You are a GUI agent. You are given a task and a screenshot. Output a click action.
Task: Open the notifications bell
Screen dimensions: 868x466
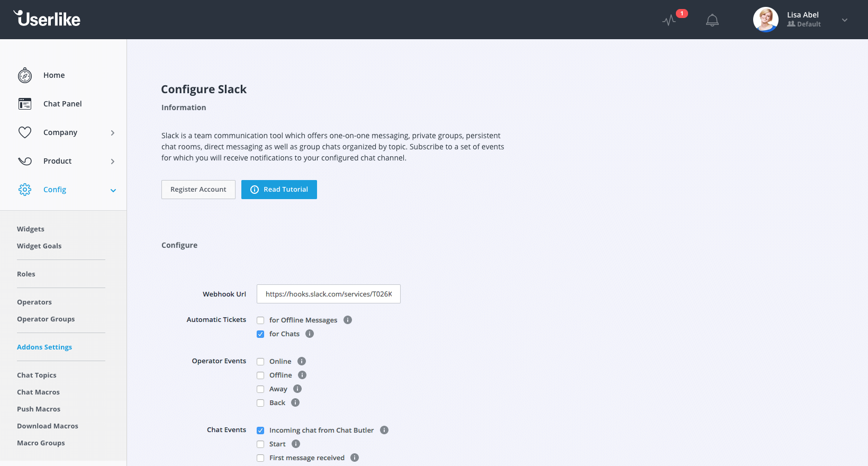712,20
